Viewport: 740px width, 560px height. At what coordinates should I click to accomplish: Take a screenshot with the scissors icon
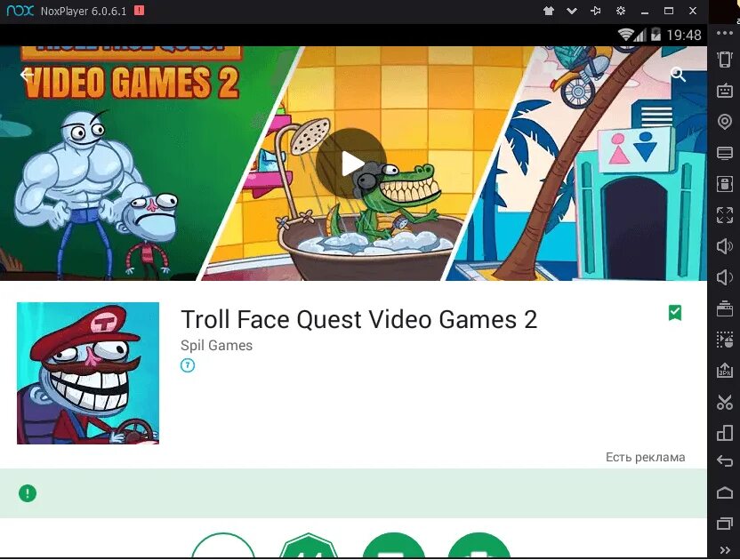click(724, 402)
